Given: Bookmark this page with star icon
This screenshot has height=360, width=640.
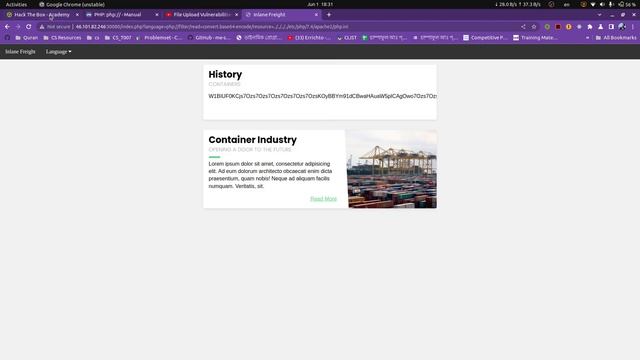Looking at the screenshot, I should point(533,27).
